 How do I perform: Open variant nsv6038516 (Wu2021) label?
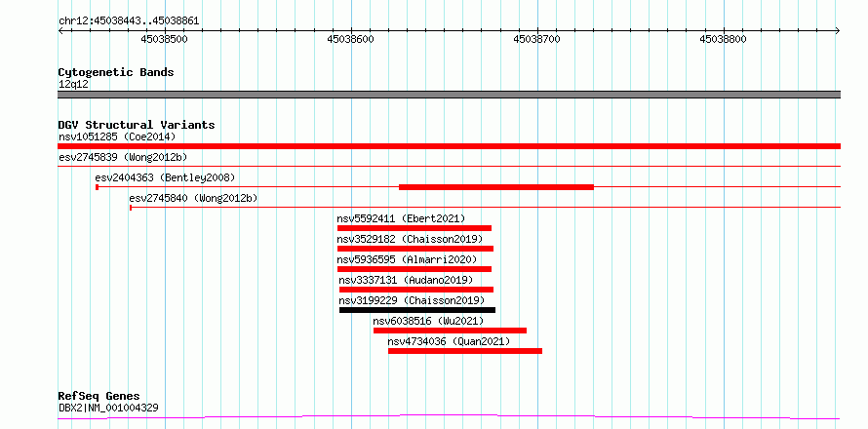(428, 321)
